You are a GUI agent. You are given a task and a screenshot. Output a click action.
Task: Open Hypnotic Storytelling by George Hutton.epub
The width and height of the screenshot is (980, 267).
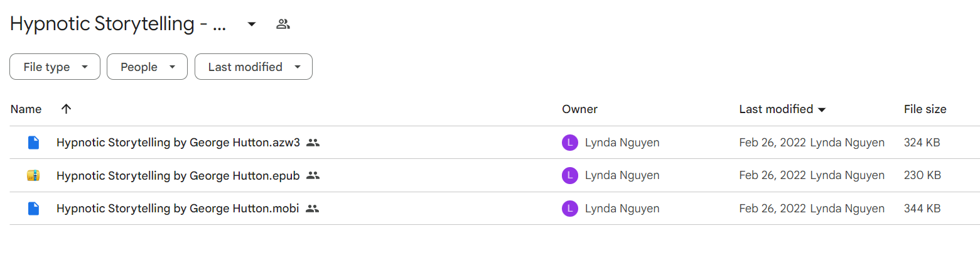178,175
